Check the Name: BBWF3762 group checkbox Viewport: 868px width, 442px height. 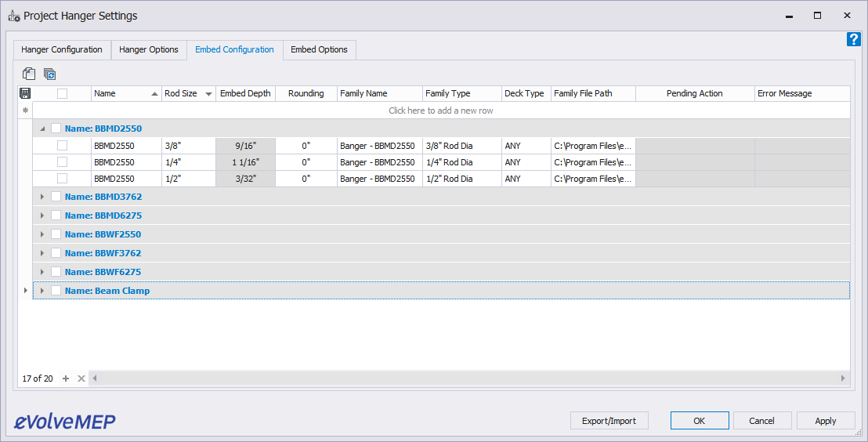[x=56, y=253]
